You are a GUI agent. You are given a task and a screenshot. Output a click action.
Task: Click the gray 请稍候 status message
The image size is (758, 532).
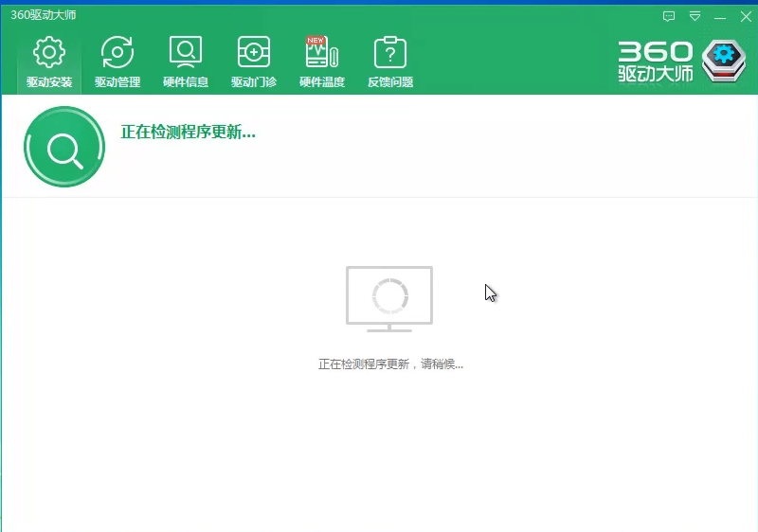coord(390,364)
